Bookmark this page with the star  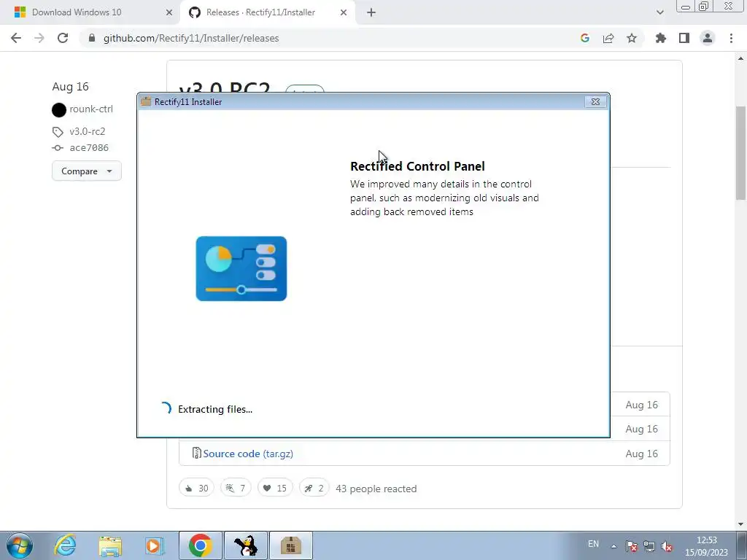(632, 38)
